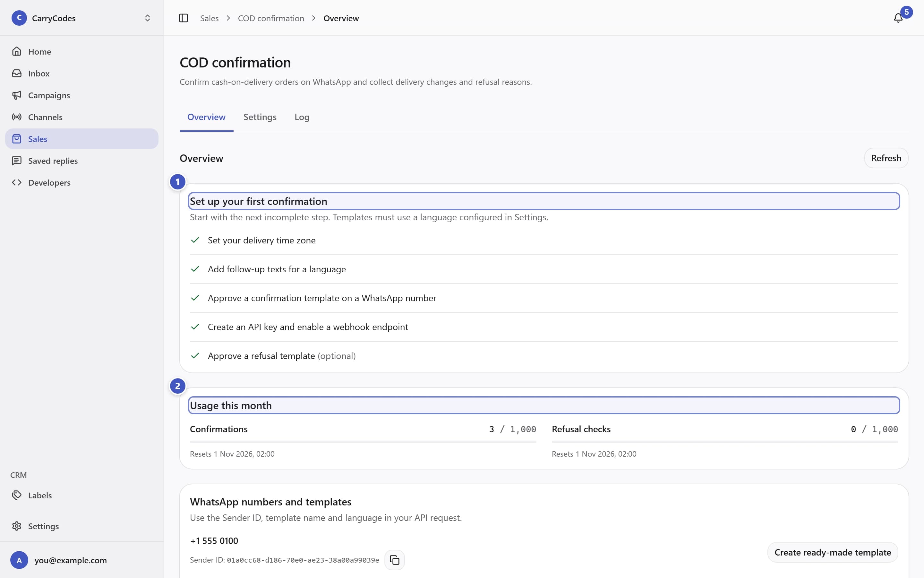Select the Campaigns megaphone icon

tap(16, 95)
